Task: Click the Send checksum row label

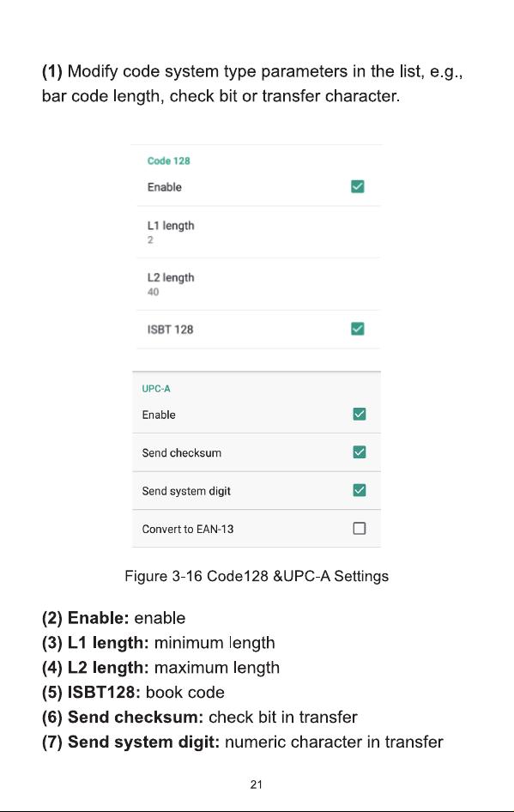Action: pos(181,453)
